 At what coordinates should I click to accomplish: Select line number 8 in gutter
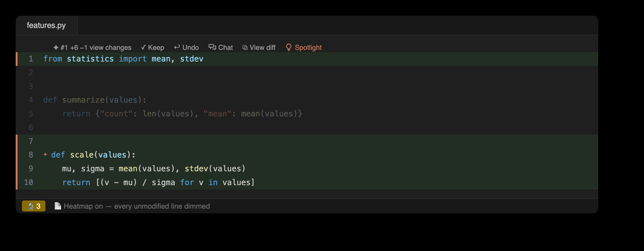[x=31, y=155]
